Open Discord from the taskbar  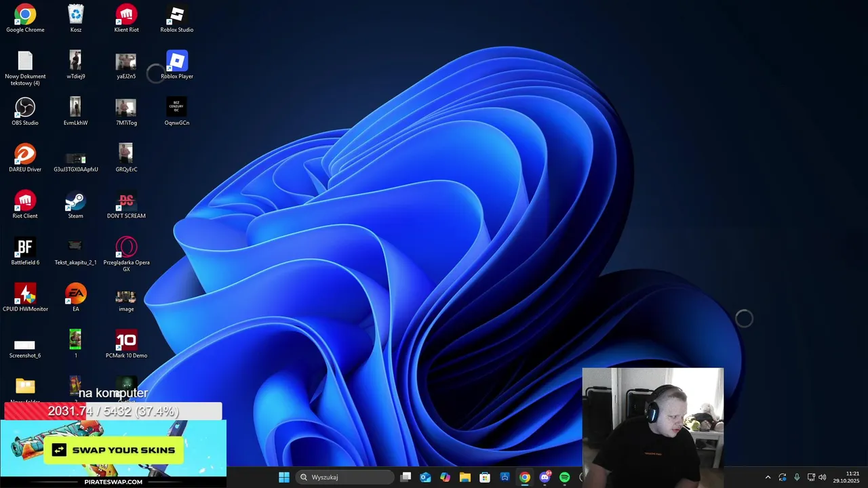pos(545,477)
